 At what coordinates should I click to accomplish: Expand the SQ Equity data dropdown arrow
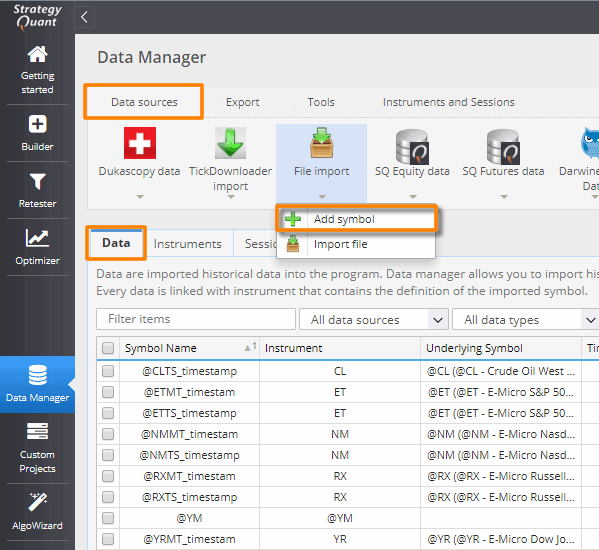coord(413,197)
